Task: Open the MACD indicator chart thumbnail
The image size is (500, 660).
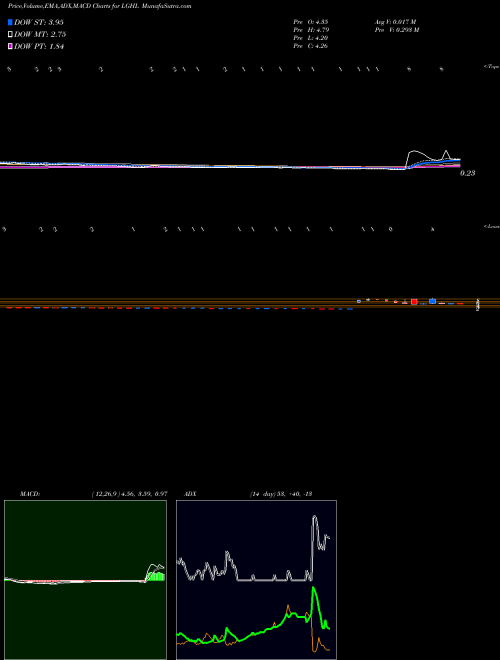Action: pos(85,580)
